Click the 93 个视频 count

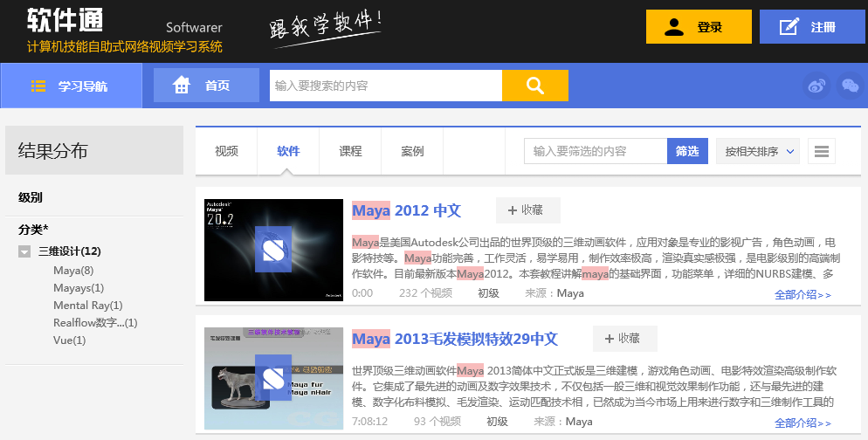[437, 422]
